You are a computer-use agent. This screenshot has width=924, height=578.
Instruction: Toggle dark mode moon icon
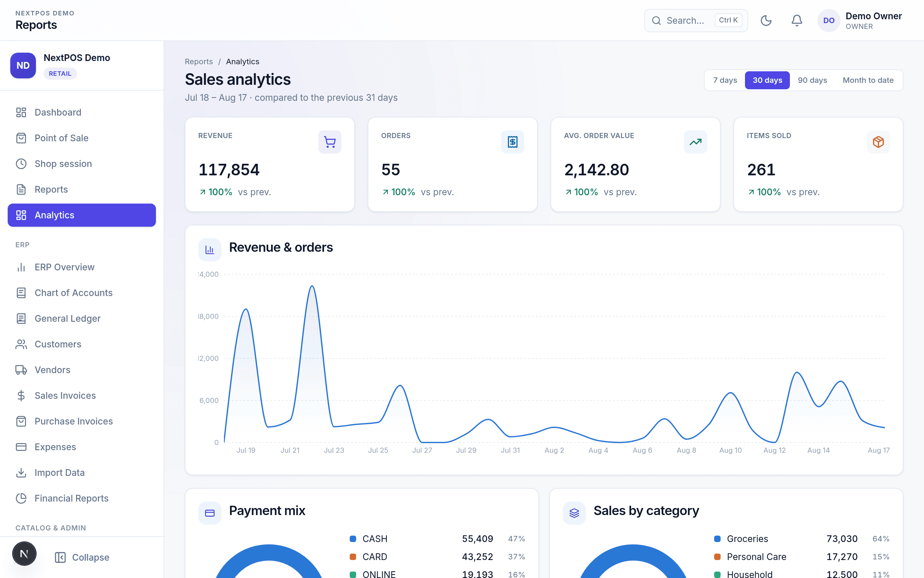[766, 20]
